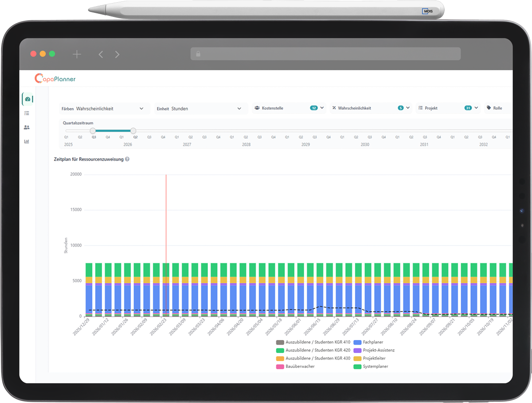Expand the Einheit Stunden dropdown
Viewport: 532px width, 403px height.
click(x=199, y=108)
